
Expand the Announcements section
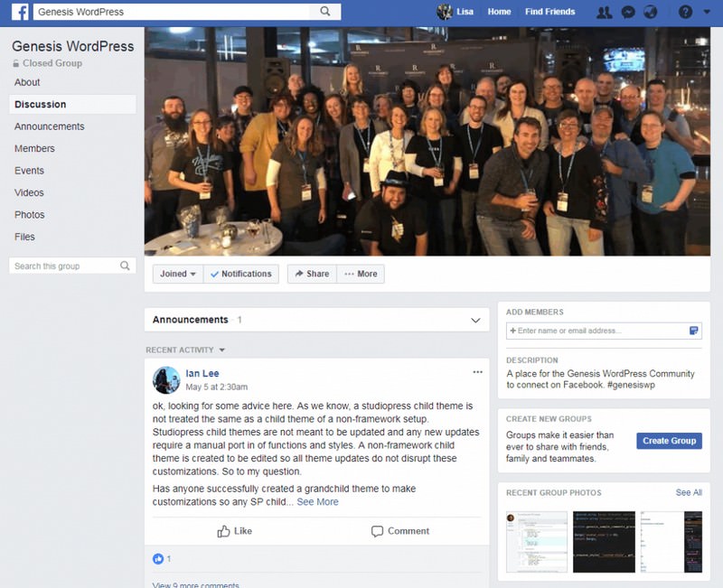(x=474, y=319)
